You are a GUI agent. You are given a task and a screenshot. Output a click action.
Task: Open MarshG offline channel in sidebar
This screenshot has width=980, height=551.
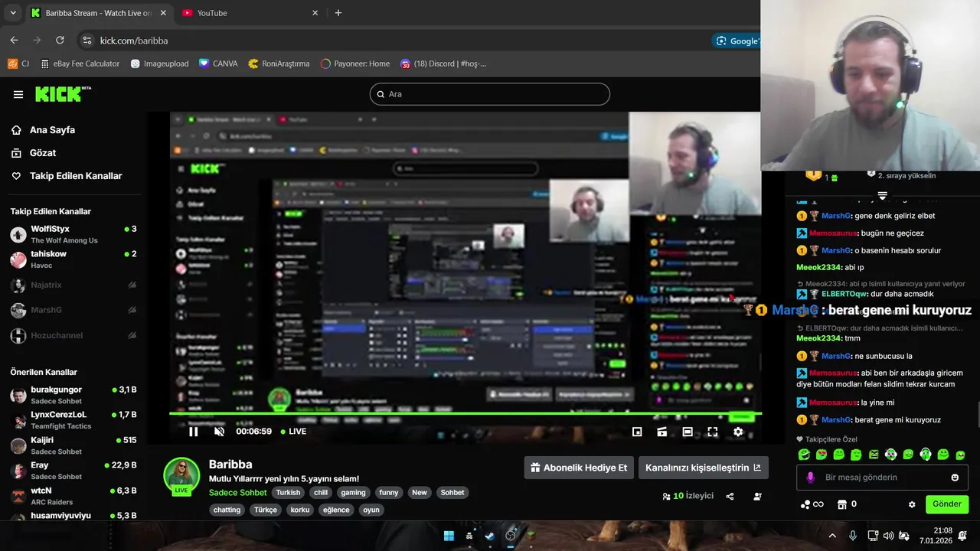73,310
